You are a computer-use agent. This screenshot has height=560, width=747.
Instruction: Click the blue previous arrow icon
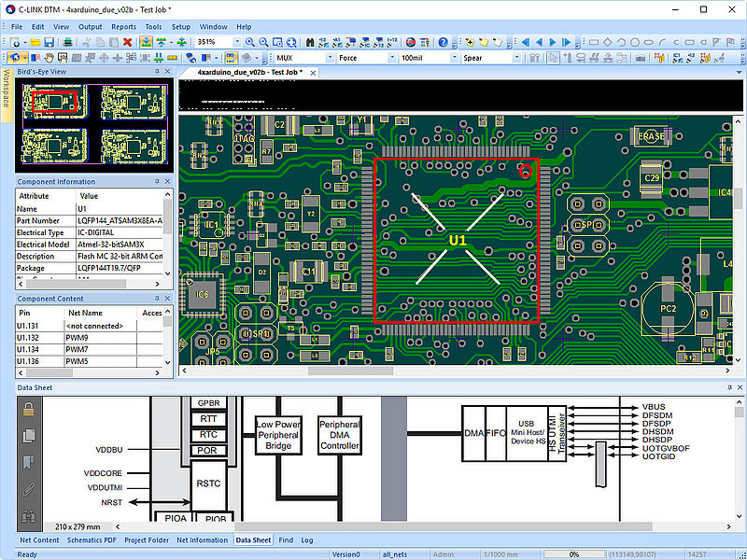click(540, 42)
